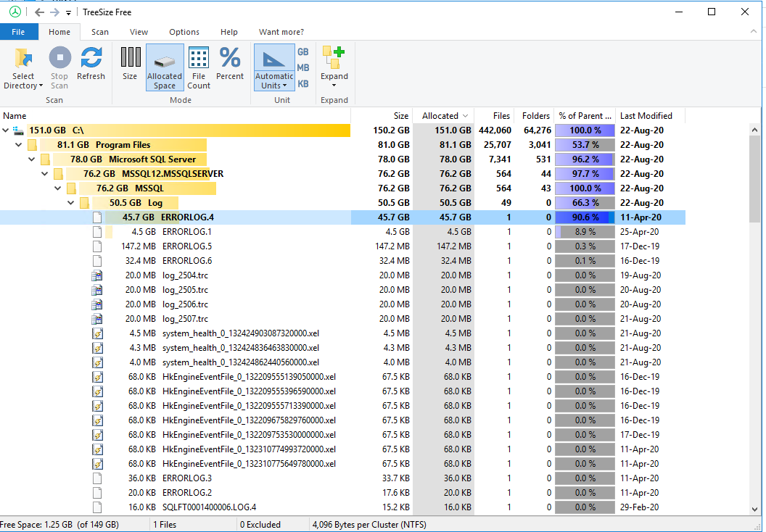Select the ERRORLOG.3 row
766x532 pixels.
click(342, 478)
